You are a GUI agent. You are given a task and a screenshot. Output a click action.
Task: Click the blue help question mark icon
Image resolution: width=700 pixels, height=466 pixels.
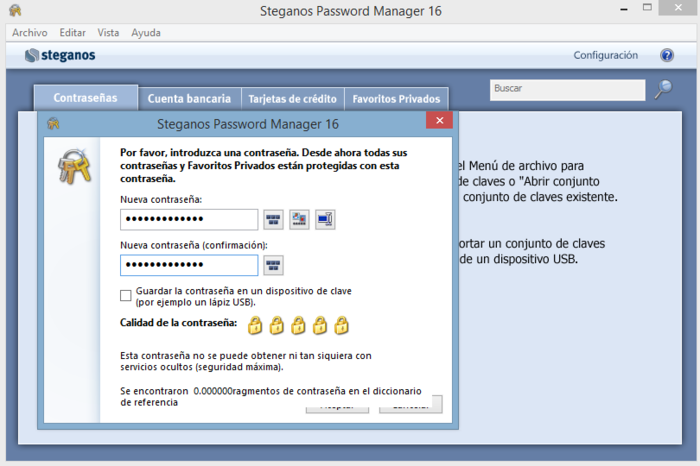[x=667, y=55]
